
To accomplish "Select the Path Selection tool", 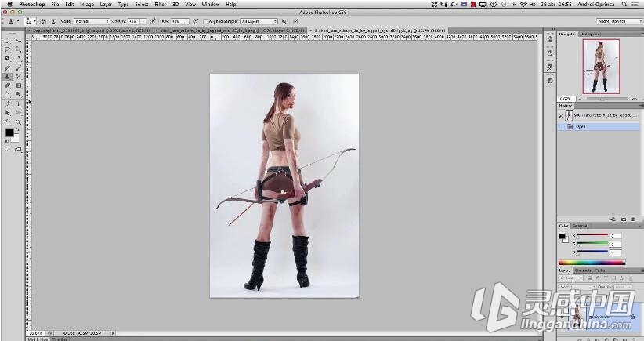I will point(7,113).
